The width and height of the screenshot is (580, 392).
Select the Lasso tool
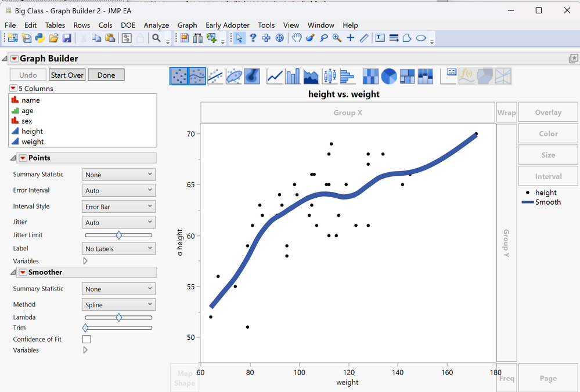coord(323,38)
